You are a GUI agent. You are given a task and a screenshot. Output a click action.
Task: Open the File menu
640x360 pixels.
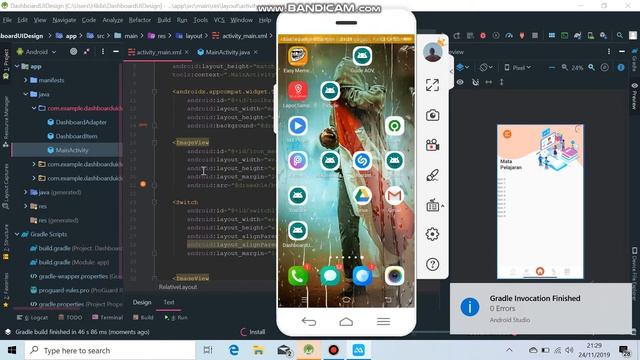coord(7,20)
